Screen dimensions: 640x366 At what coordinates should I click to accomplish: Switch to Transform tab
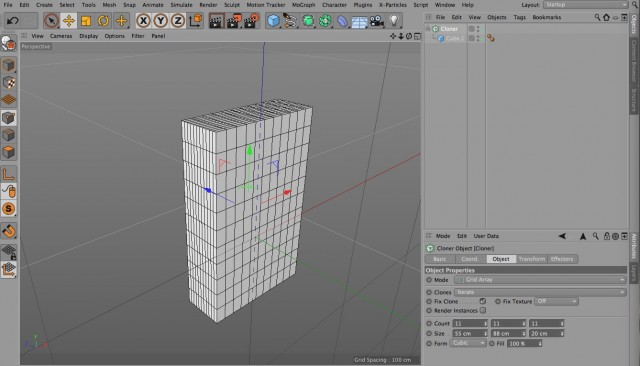point(531,259)
